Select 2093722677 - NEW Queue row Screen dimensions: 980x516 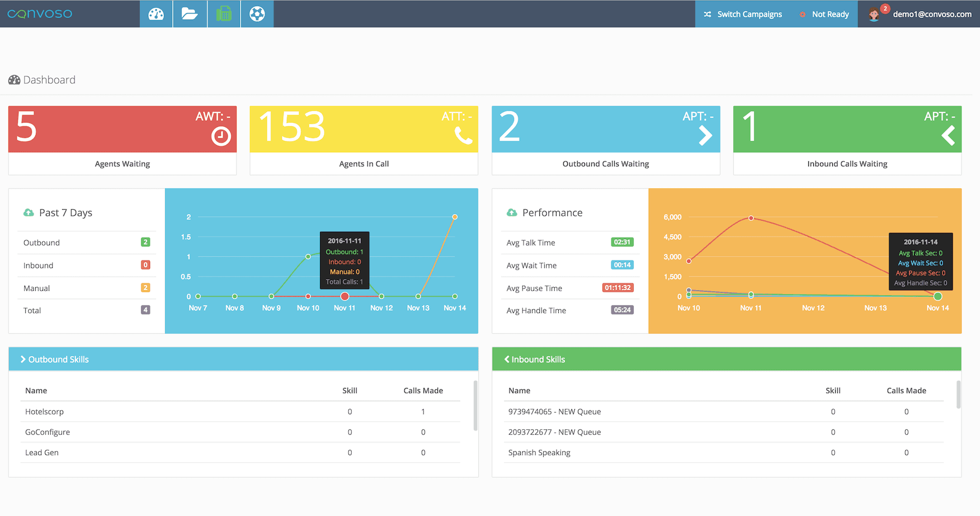tap(724, 432)
